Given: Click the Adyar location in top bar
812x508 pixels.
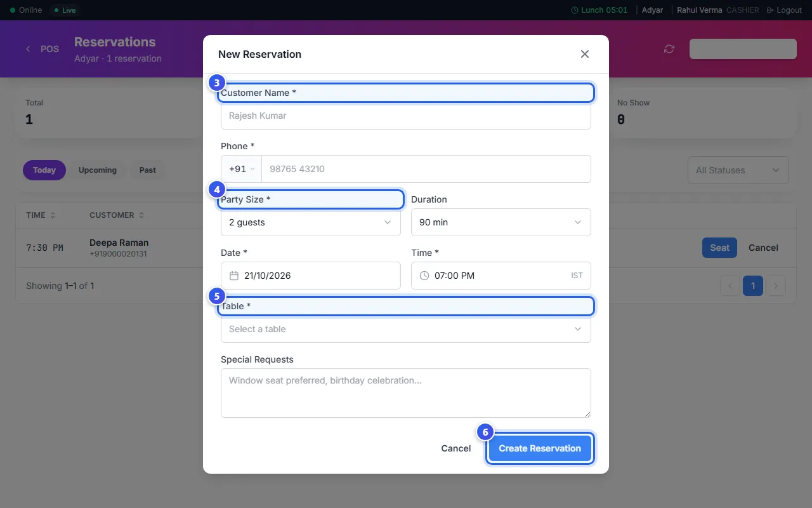Looking at the screenshot, I should tap(652, 10).
